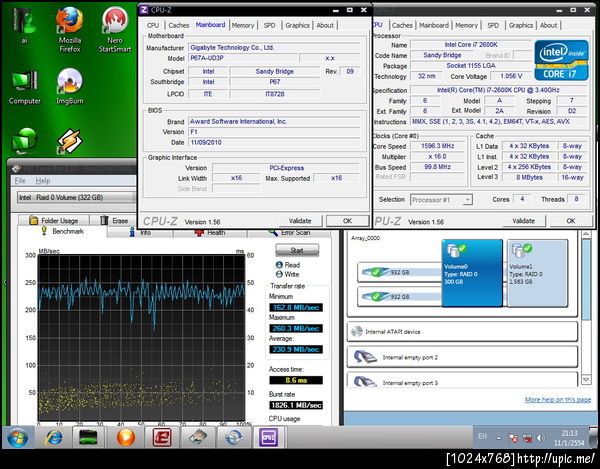The width and height of the screenshot is (600, 469).
Task: Open the ImgBurn desktop icon
Action: pos(69,87)
